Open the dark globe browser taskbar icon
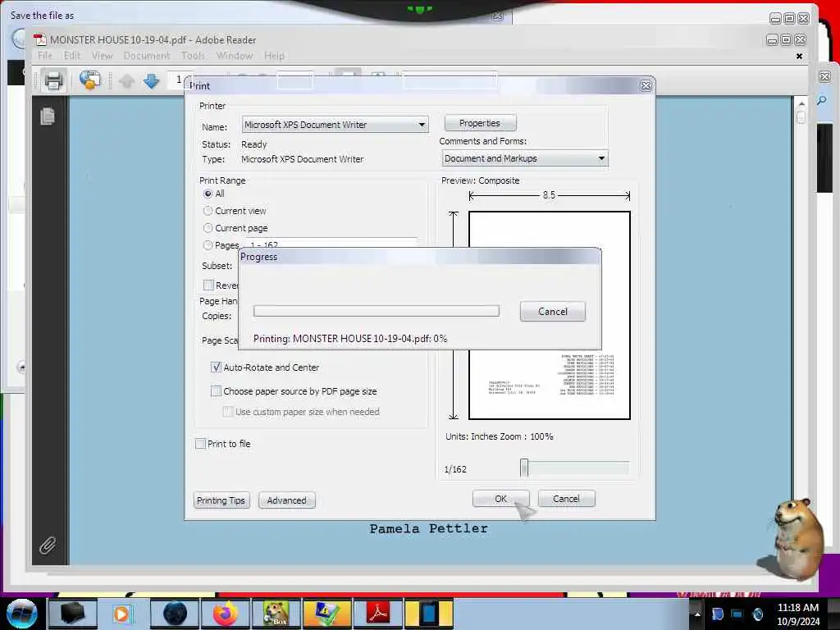 [x=175, y=614]
